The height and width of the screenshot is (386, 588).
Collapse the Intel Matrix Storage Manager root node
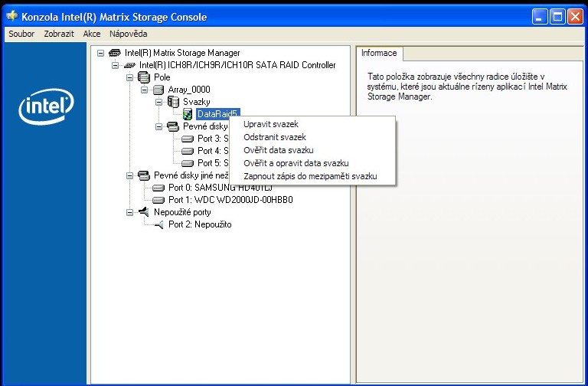[x=101, y=53]
